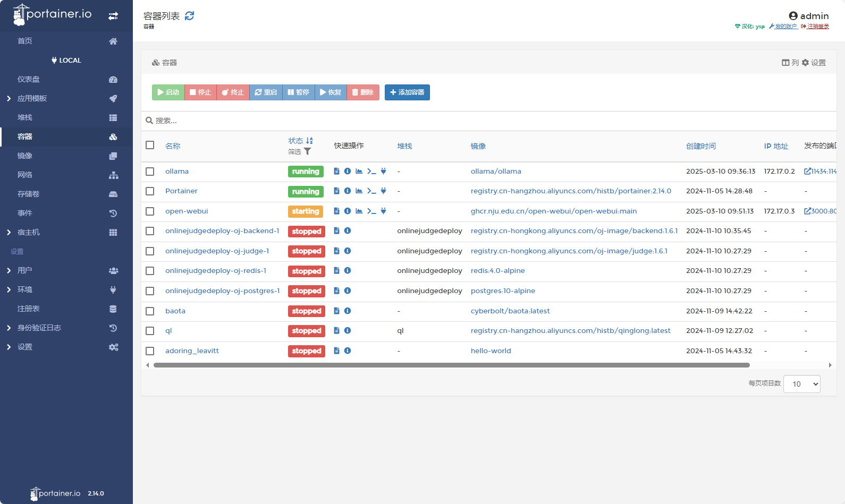Image resolution: width=845 pixels, height=504 pixels.
Task: Open exec console icon for ollama
Action: (371, 171)
